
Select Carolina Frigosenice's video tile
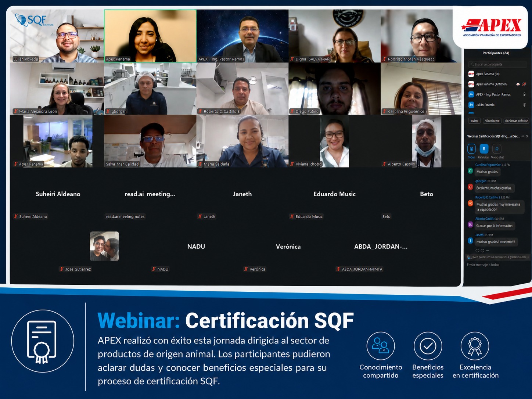[420, 89]
